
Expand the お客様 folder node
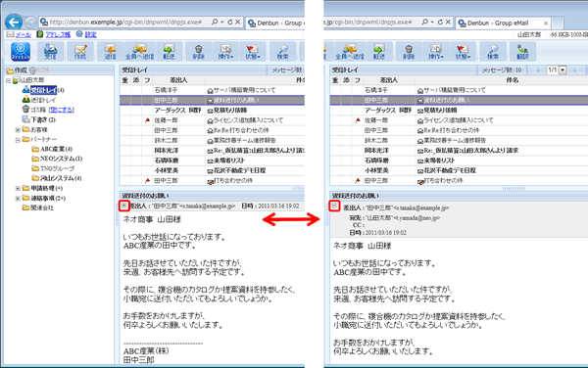(18, 130)
